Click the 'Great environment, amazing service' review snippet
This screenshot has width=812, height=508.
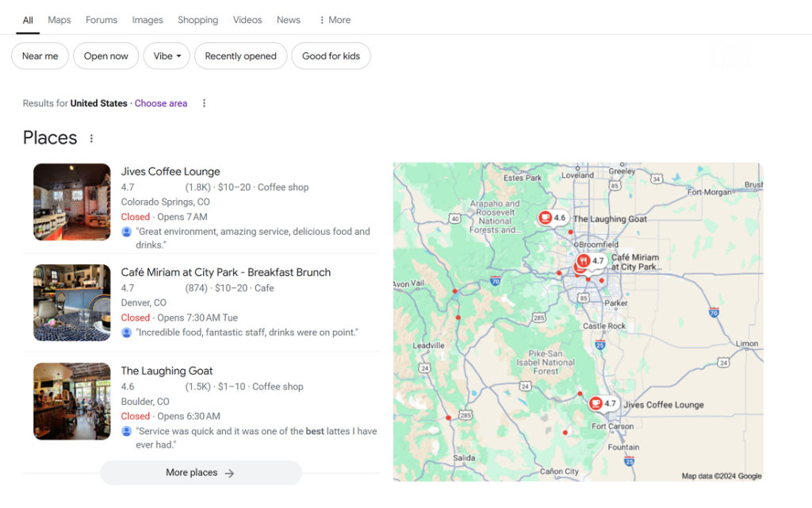[x=253, y=238]
